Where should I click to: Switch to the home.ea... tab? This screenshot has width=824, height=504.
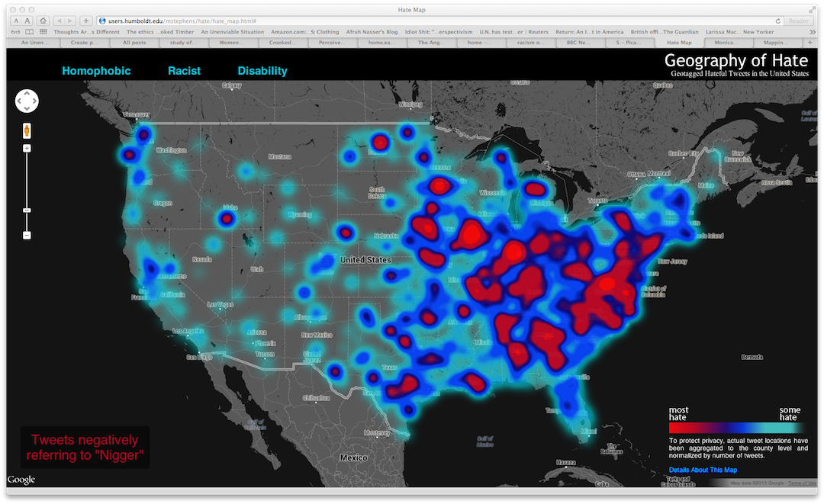(381, 43)
